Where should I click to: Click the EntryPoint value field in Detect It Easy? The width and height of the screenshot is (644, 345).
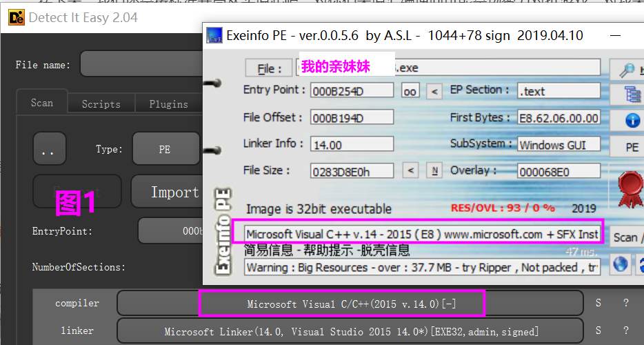170,230
